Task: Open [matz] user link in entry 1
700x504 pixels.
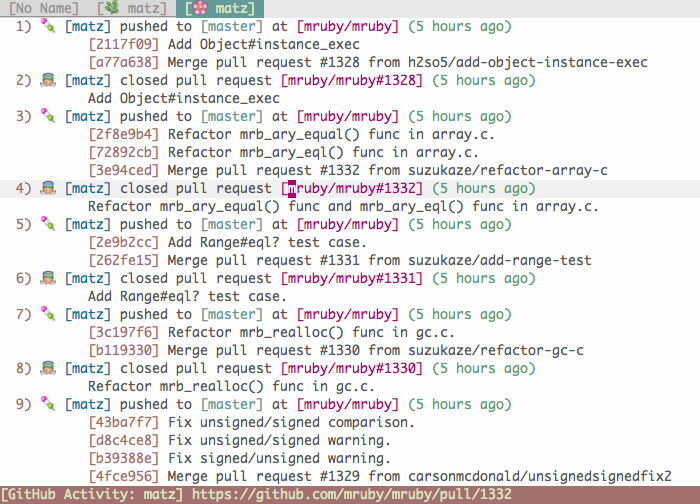Action: (x=88, y=26)
